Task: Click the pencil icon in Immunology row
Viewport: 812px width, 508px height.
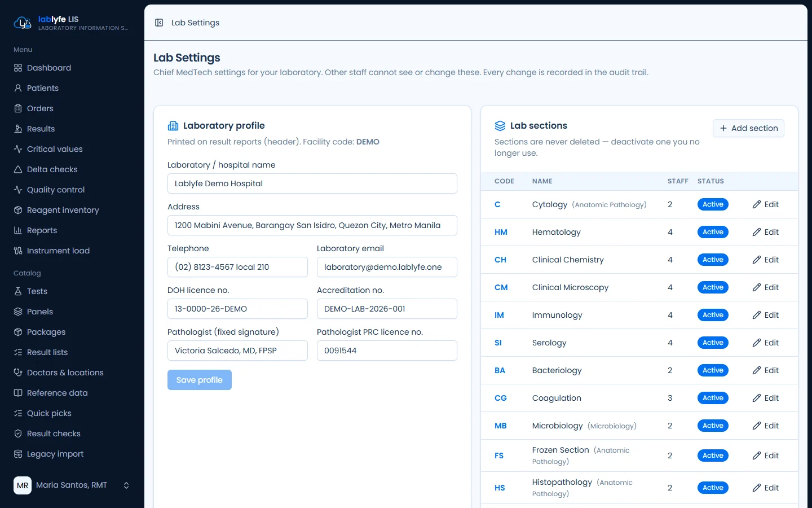Action: (757, 315)
